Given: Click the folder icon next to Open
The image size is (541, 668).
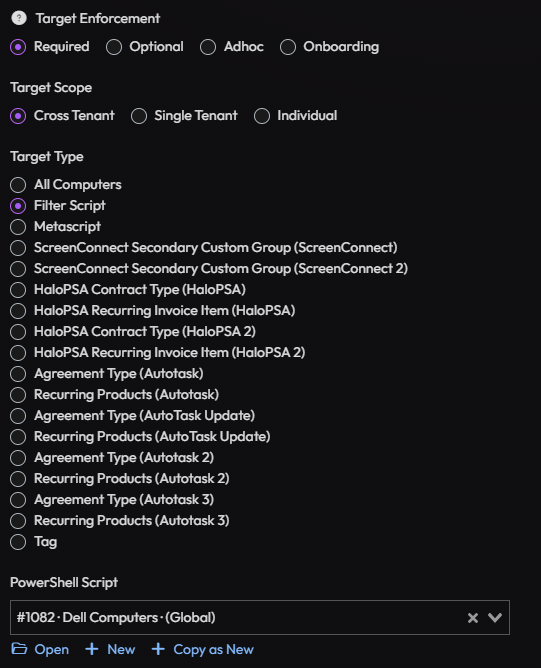Looking at the screenshot, I should 19,649.
